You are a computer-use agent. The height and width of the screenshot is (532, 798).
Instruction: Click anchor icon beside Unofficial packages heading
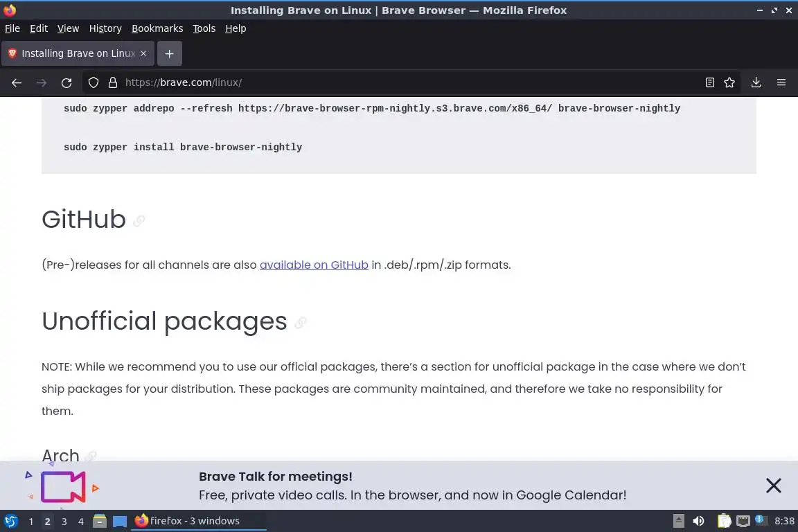coord(300,323)
